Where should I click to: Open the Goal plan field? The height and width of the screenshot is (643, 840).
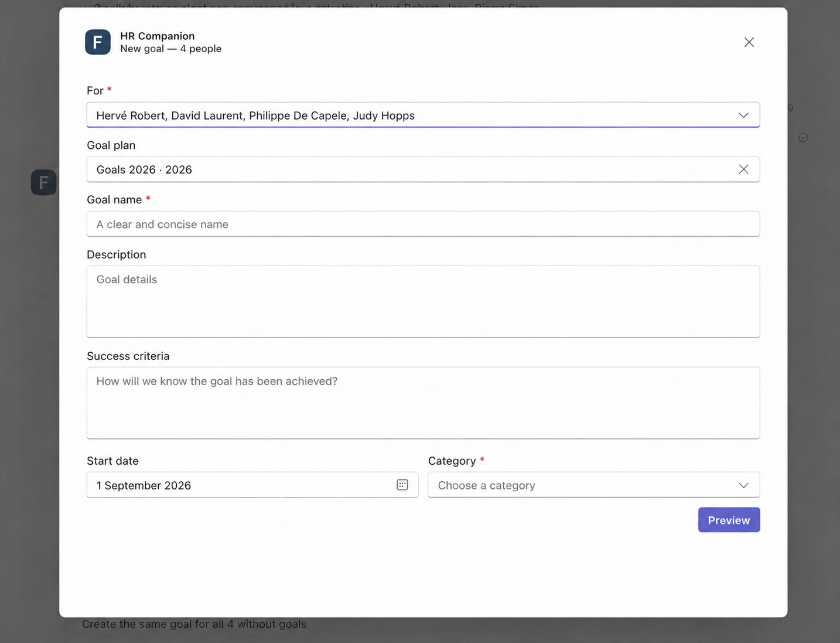pos(423,169)
